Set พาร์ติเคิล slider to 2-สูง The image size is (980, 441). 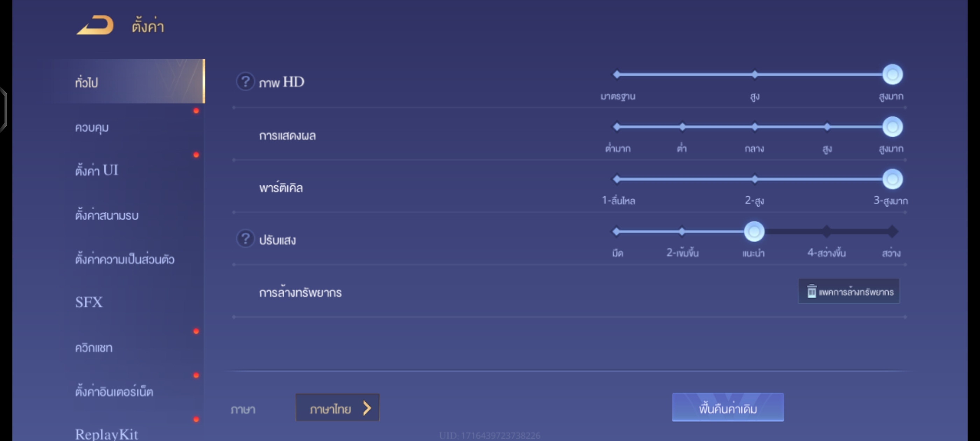(754, 179)
